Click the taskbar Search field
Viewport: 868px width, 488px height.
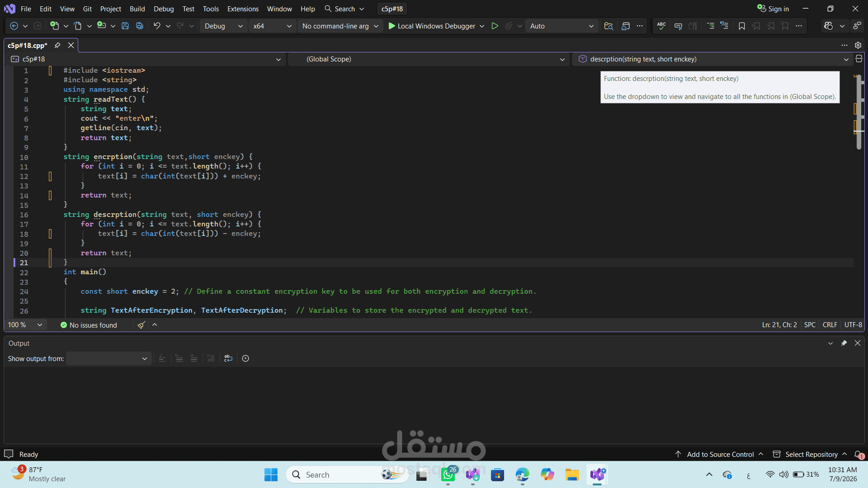tap(347, 475)
